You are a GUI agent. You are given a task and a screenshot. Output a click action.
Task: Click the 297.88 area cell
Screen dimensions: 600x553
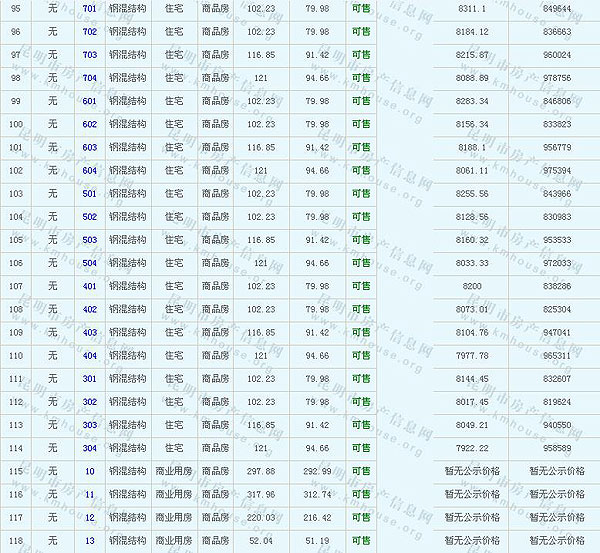pyautogui.click(x=260, y=471)
